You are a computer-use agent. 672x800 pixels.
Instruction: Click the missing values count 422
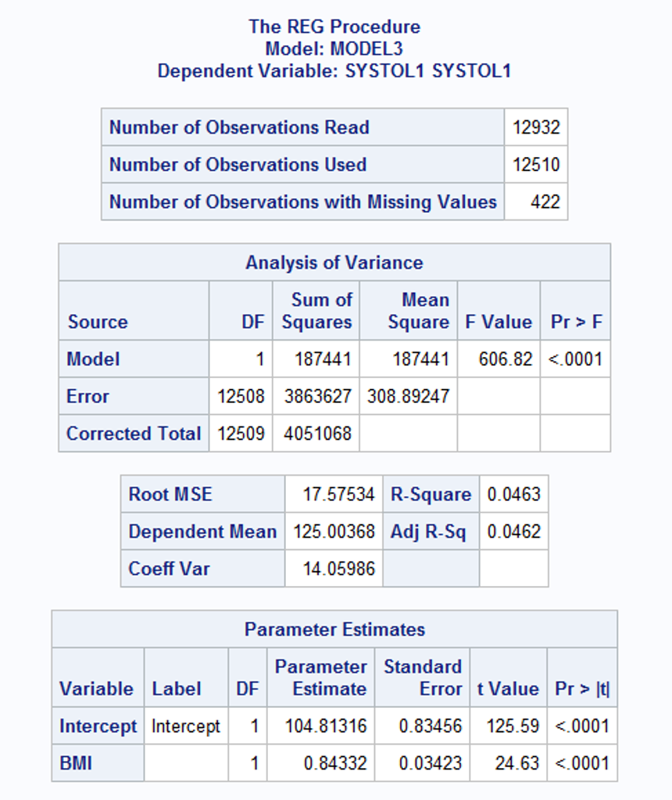[x=545, y=202]
